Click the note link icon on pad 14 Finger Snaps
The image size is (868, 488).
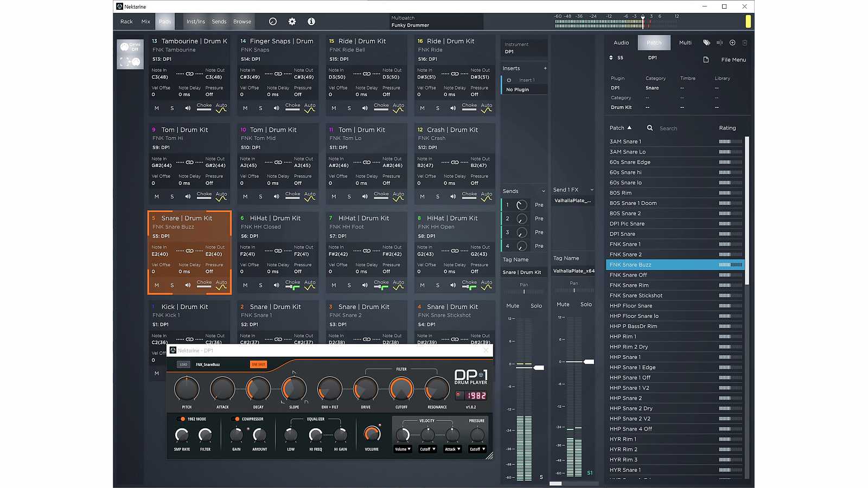click(x=278, y=74)
